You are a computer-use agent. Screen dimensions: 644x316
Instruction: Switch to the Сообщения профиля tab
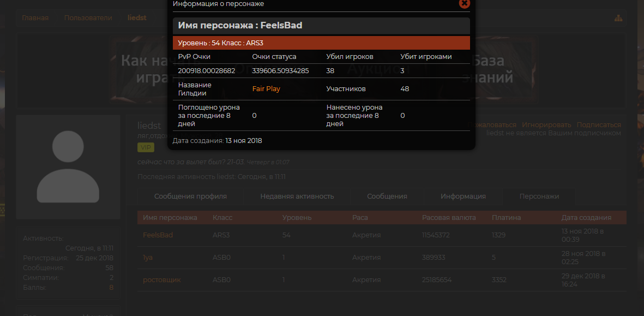point(190,196)
